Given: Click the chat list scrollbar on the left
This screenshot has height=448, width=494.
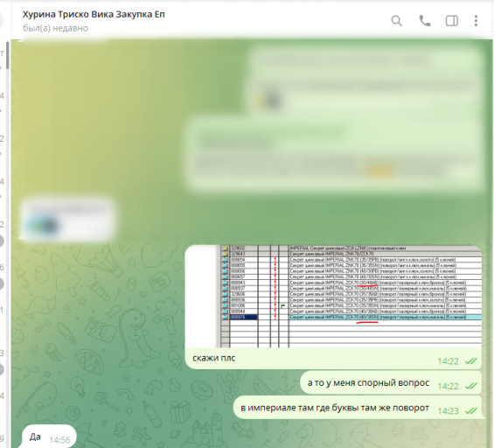Looking at the screenshot, I should (x=8, y=55).
